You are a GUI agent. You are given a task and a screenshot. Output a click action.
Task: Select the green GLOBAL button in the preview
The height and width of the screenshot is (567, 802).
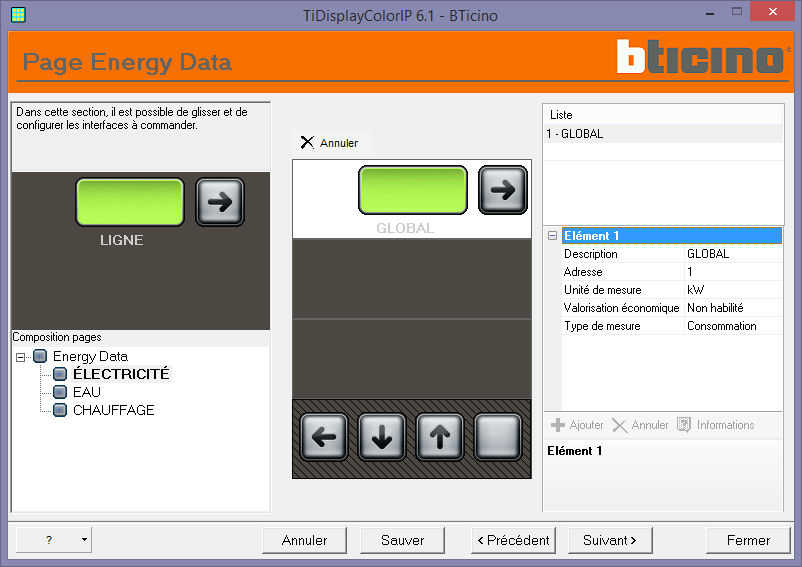point(413,190)
